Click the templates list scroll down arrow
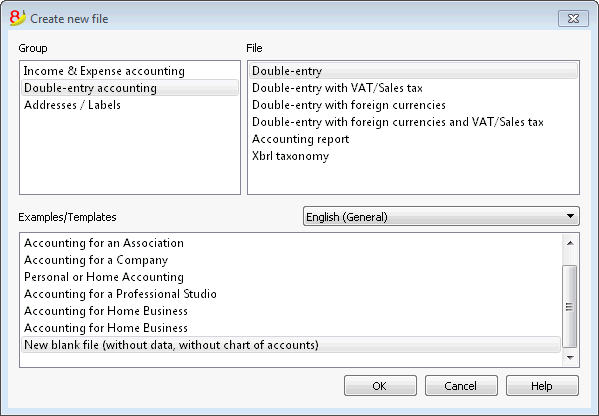Image resolution: width=599 pixels, height=416 pixels. tap(570, 358)
